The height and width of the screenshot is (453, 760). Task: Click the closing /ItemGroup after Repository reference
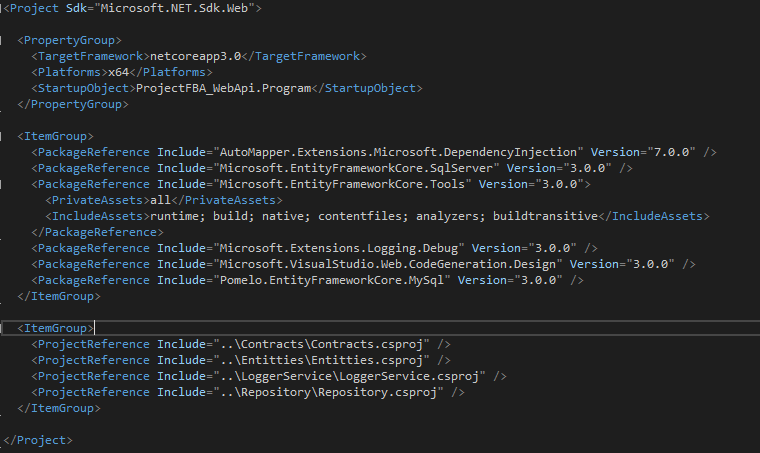(59, 408)
